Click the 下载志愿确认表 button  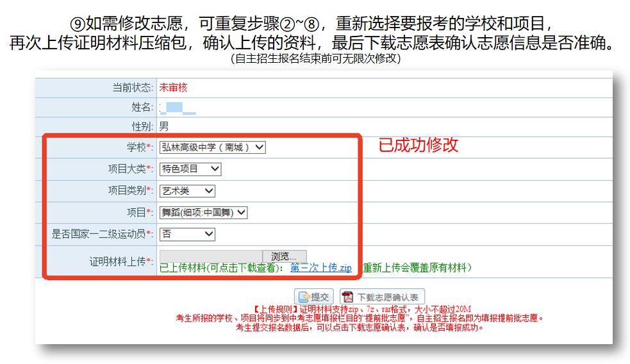tap(382, 297)
